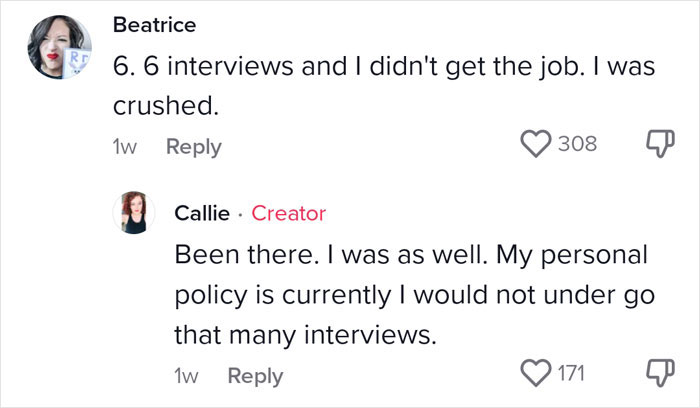
Task: Click the 1w timestamp under Callie's reply
Action: pos(186,376)
